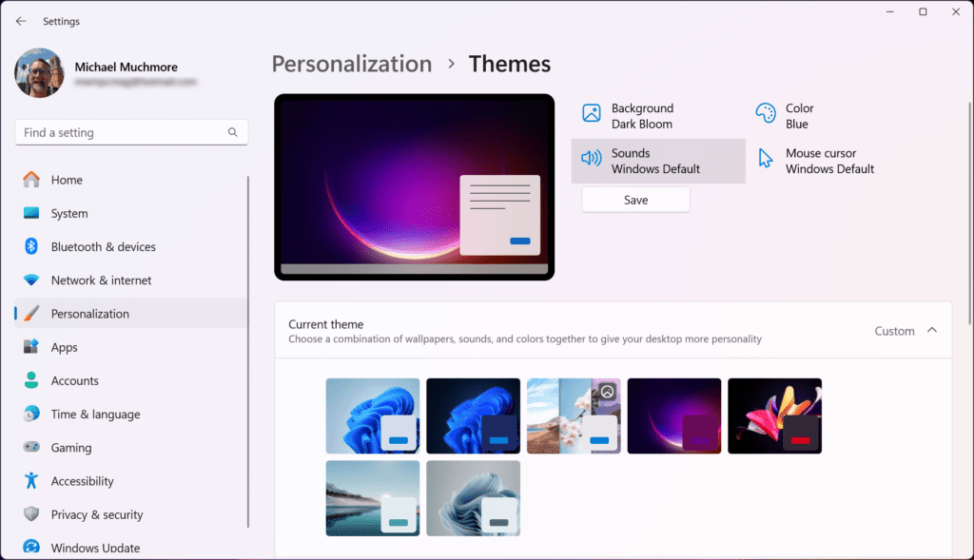Click the Apps icon in sidebar
974x560 pixels.
pyautogui.click(x=31, y=347)
